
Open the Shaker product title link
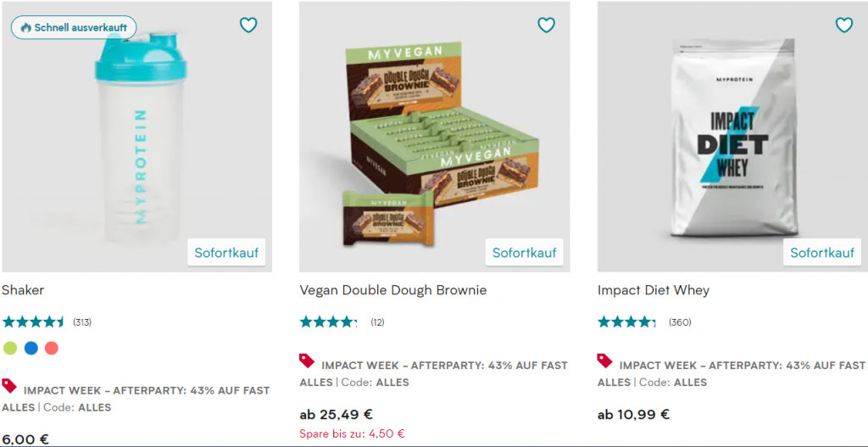(x=23, y=290)
